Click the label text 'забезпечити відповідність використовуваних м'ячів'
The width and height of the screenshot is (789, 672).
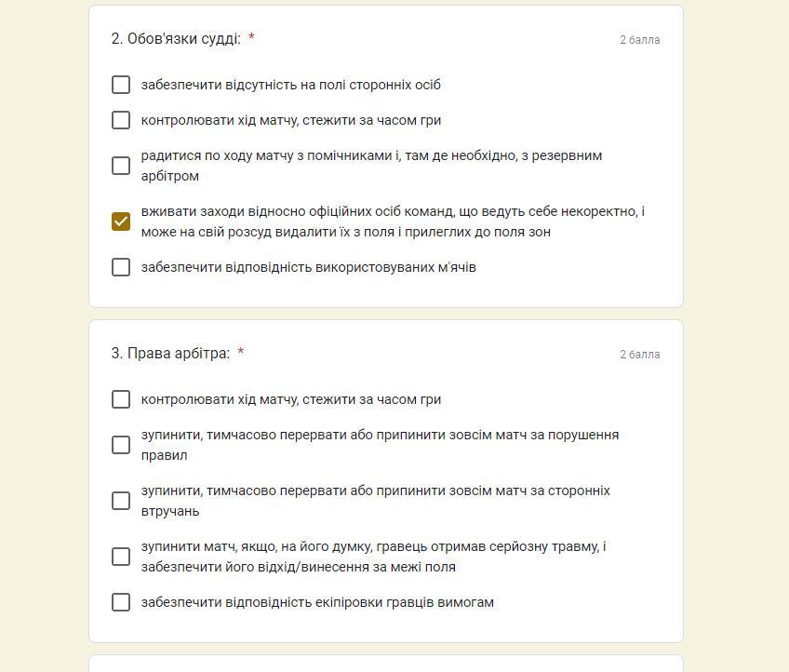click(309, 267)
